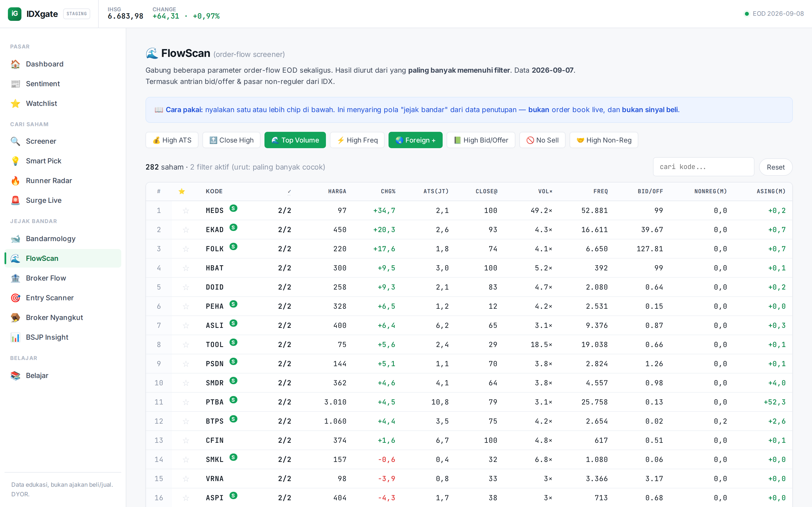This screenshot has width=812, height=507.
Task: Disable the Top Volume filter chip
Action: [295, 140]
